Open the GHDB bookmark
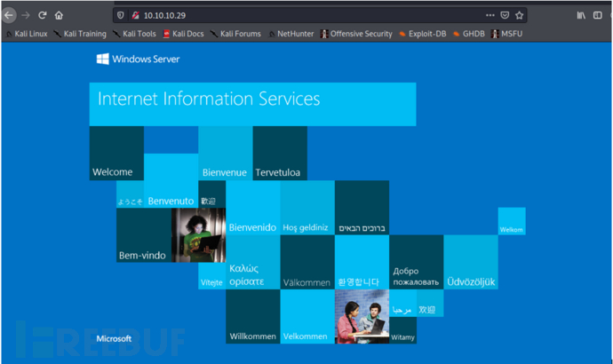 pos(469,34)
